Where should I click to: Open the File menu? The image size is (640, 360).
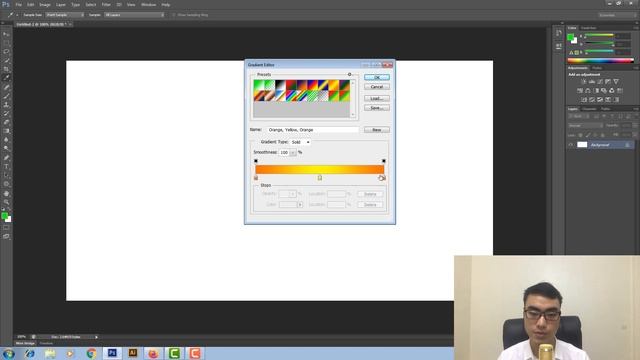[x=19, y=5]
